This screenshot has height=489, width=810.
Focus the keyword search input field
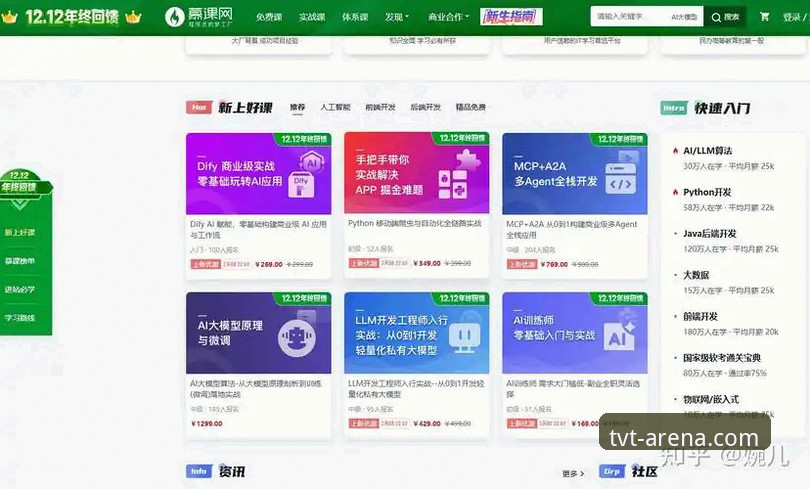click(647, 17)
